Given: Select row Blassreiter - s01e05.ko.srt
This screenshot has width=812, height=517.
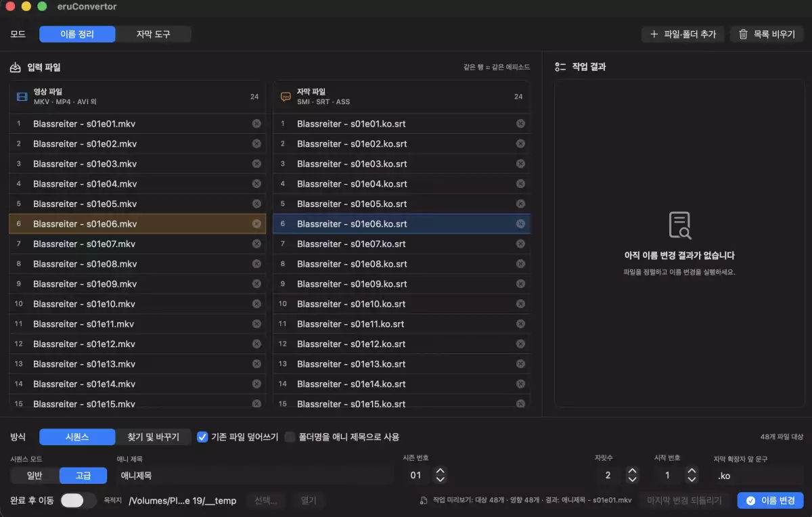Looking at the screenshot, I should [x=402, y=204].
